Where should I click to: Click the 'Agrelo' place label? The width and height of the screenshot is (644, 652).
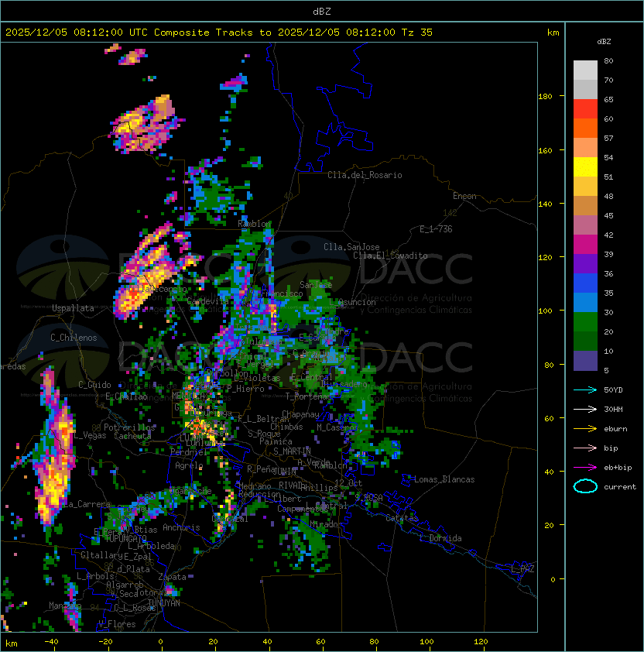(x=189, y=465)
